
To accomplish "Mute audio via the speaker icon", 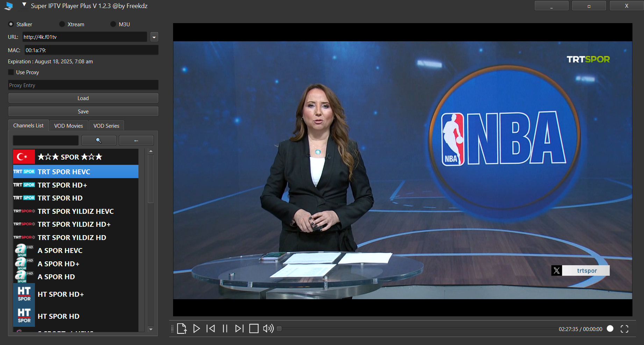I will point(268,329).
